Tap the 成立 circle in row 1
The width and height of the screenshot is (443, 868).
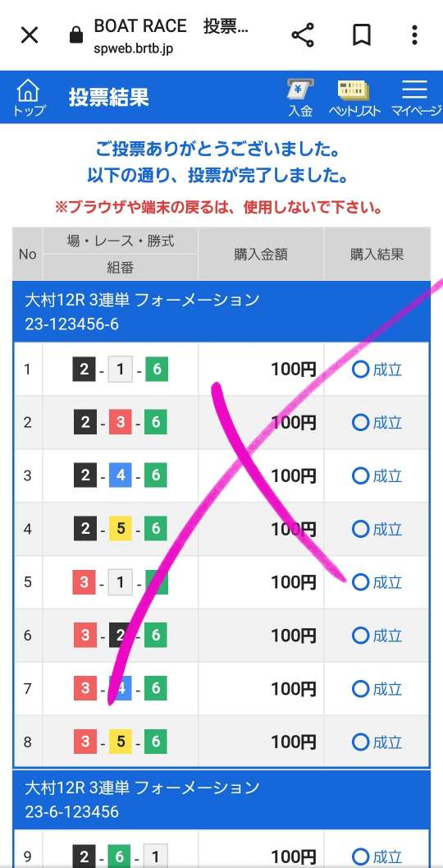pos(361,370)
